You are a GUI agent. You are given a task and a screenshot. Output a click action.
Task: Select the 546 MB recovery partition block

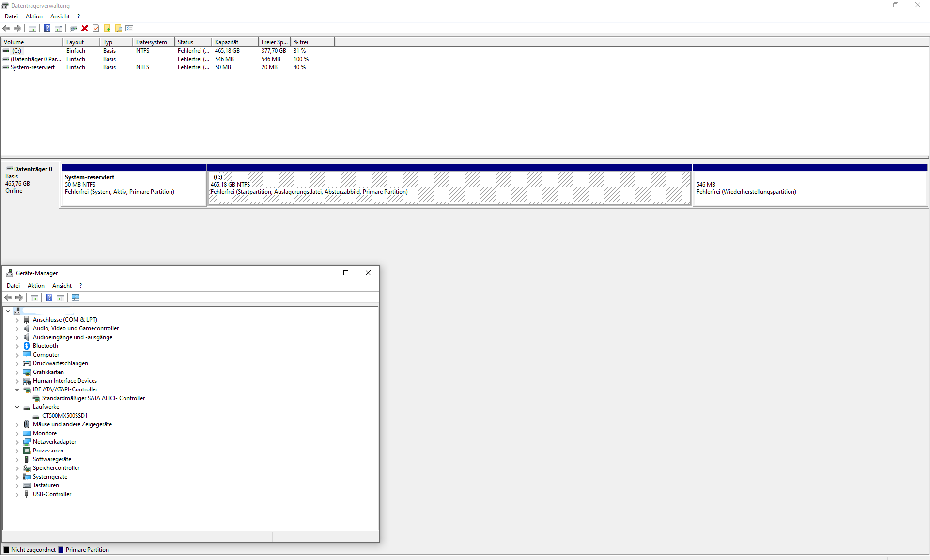[x=810, y=188]
